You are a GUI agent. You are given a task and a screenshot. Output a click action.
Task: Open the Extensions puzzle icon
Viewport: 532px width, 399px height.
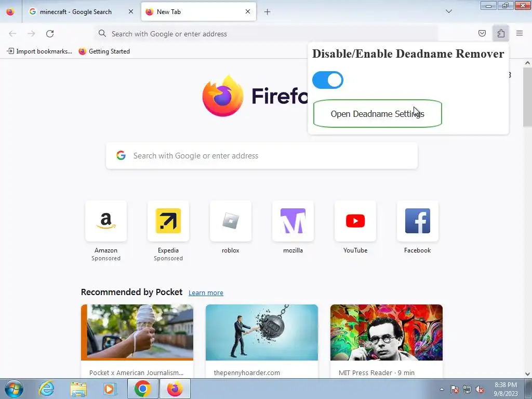[501, 33]
